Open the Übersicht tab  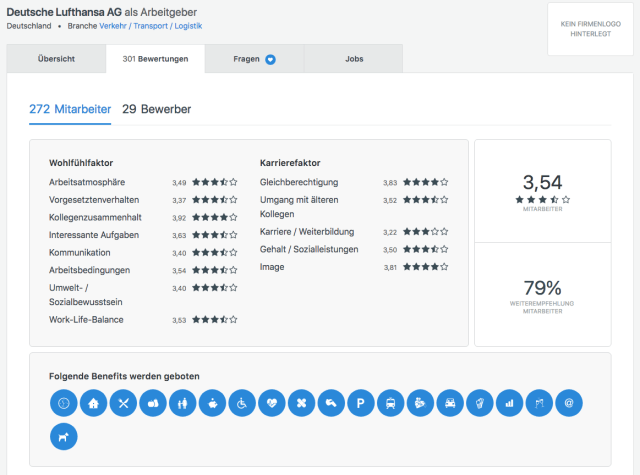click(56, 59)
